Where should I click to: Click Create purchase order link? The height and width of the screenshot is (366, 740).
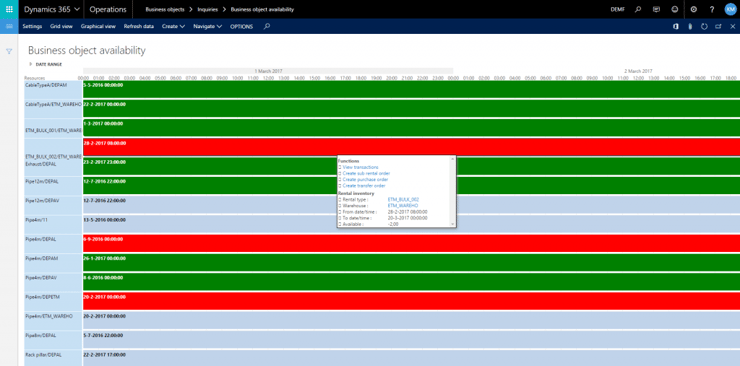point(366,179)
